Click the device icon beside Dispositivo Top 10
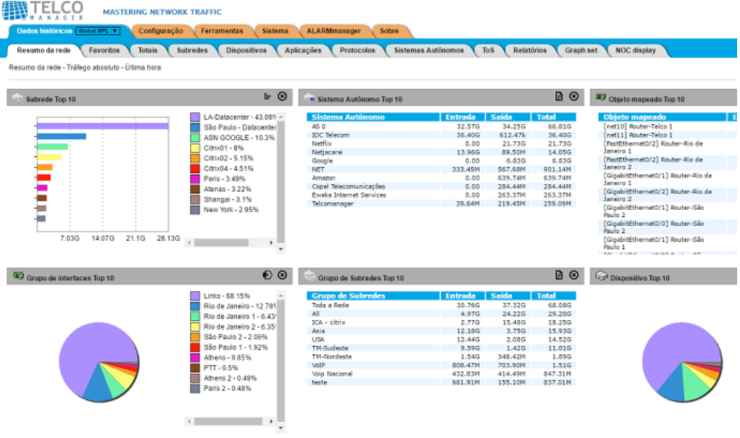Viewport: 740px width, 438px height. pos(601,276)
